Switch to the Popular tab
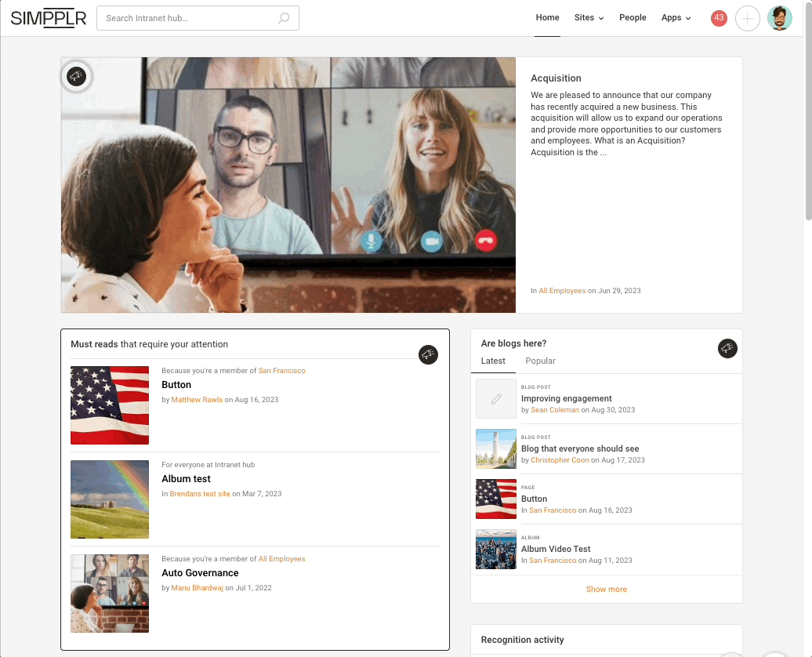The image size is (812, 657). point(540,361)
